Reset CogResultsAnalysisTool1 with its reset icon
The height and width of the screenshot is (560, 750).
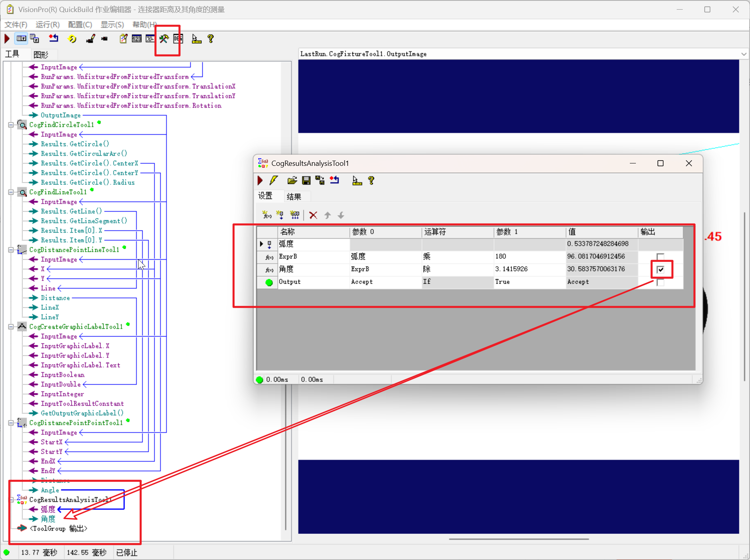click(x=334, y=181)
